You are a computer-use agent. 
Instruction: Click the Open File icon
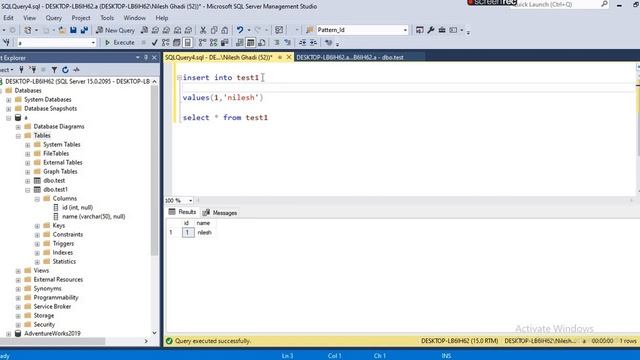(62, 30)
